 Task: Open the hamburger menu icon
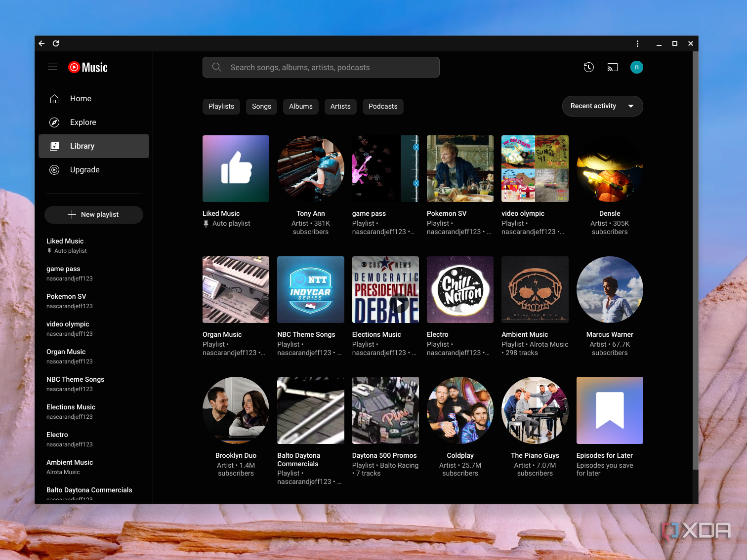(52, 67)
